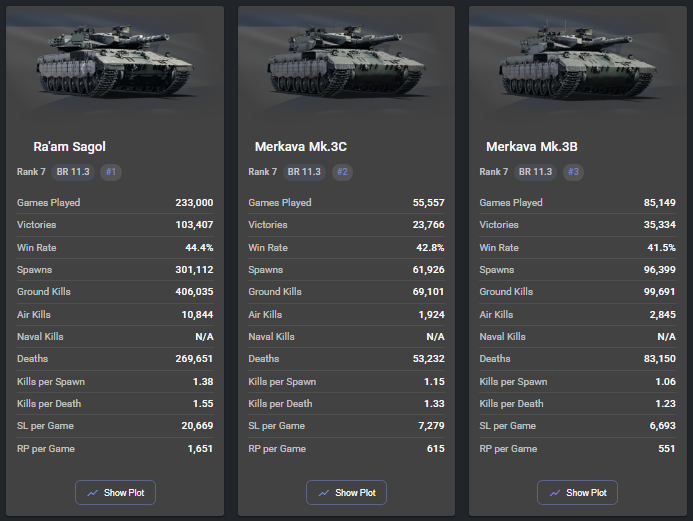Click the #1 rank badge
The image size is (693, 521).
111,172
